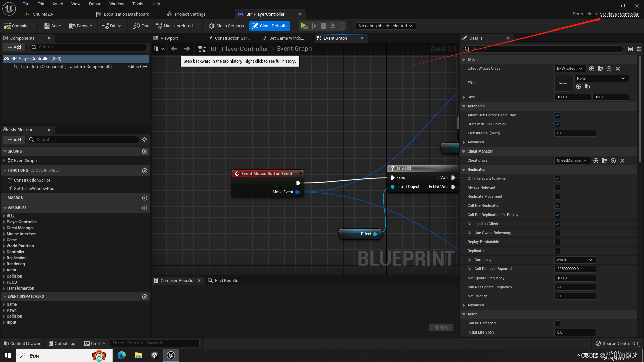This screenshot has height=362, width=644.
Task: Click the back arrow in graph navigation
Action: click(174, 49)
